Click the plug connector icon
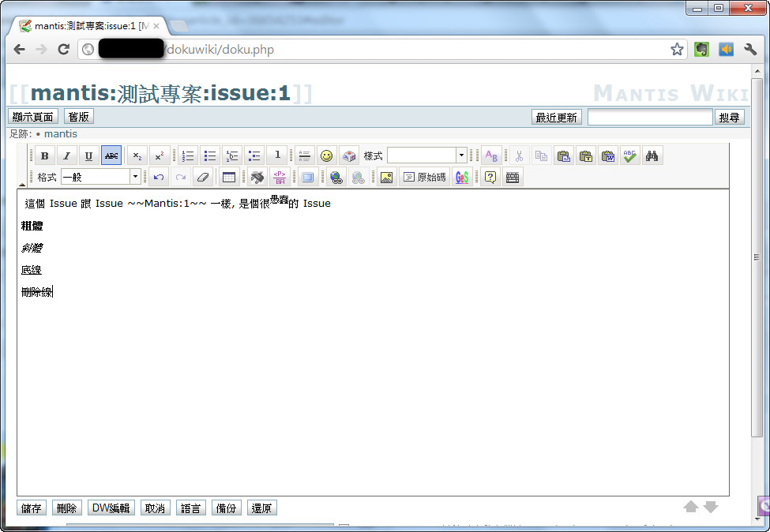Screen dimensions: 770x532 pos(257,177)
